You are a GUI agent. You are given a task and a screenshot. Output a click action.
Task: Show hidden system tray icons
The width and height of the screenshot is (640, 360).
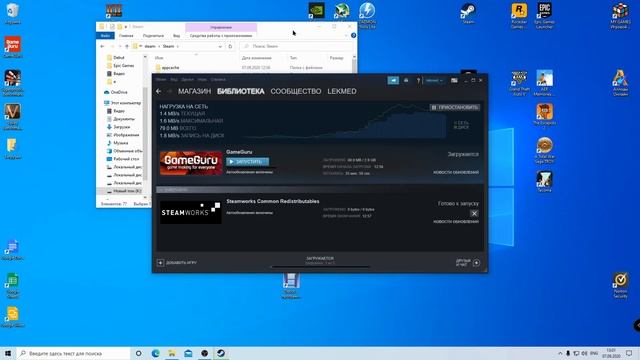click(x=560, y=353)
